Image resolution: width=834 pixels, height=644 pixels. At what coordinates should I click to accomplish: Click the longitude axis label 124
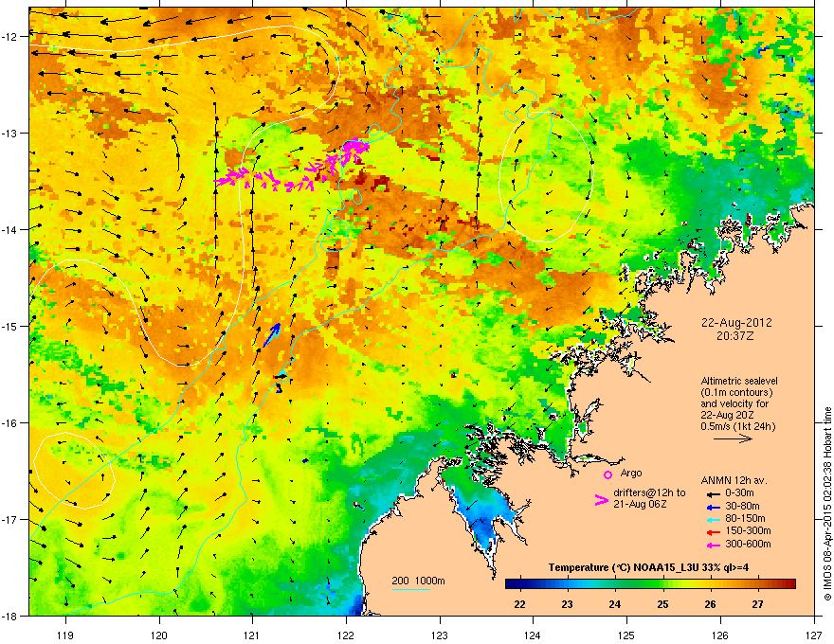point(533,635)
